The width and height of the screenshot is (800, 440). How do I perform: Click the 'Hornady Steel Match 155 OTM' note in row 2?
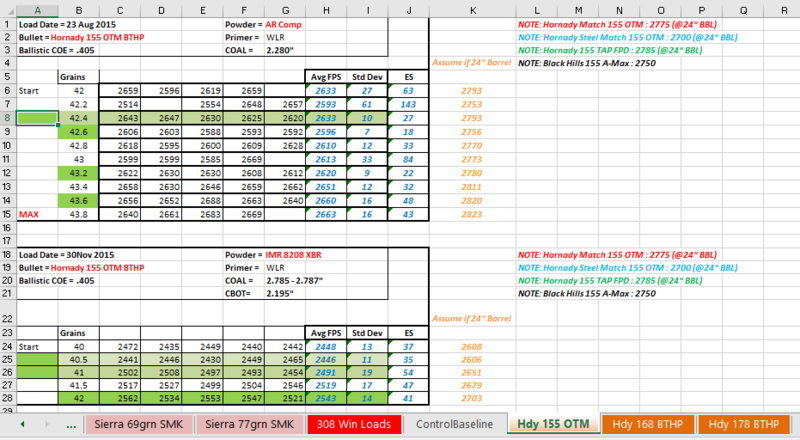pos(628,37)
